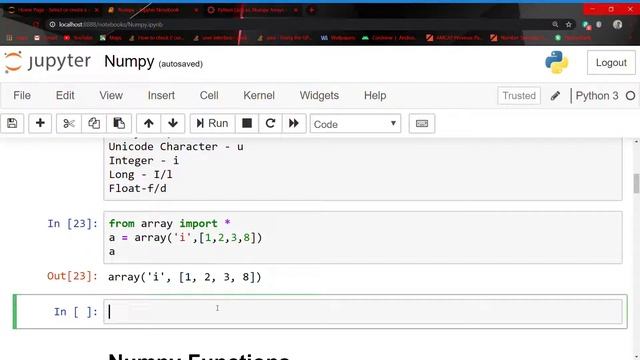Click the Python 3 kernel name
640x360 pixels.
pyautogui.click(x=597, y=96)
